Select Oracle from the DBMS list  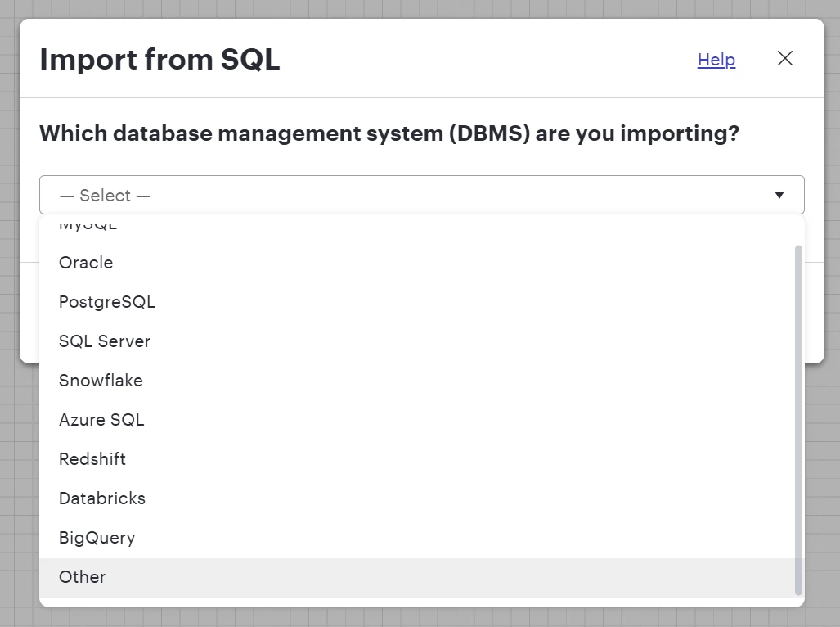[x=86, y=263]
